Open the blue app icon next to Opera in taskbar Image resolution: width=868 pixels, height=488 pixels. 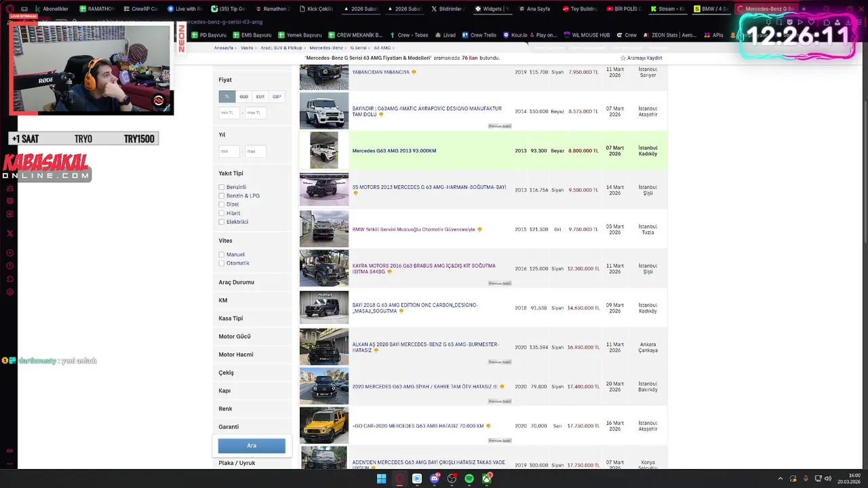[x=417, y=479]
